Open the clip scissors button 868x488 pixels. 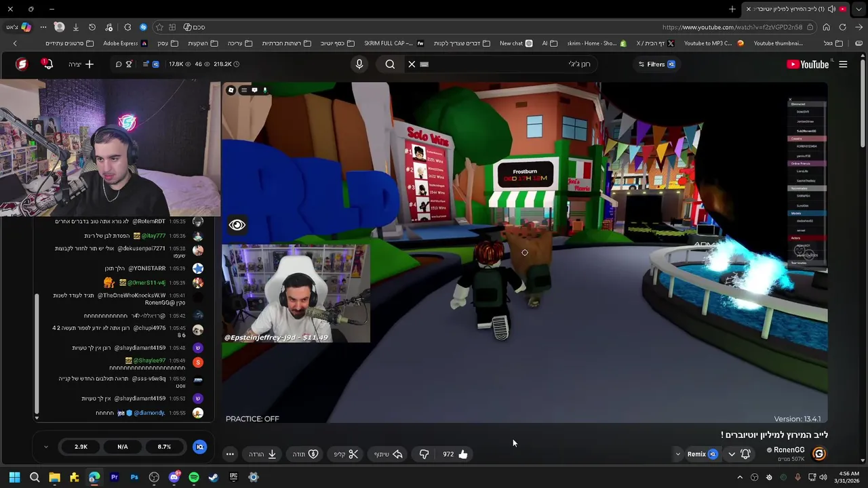coord(347,454)
